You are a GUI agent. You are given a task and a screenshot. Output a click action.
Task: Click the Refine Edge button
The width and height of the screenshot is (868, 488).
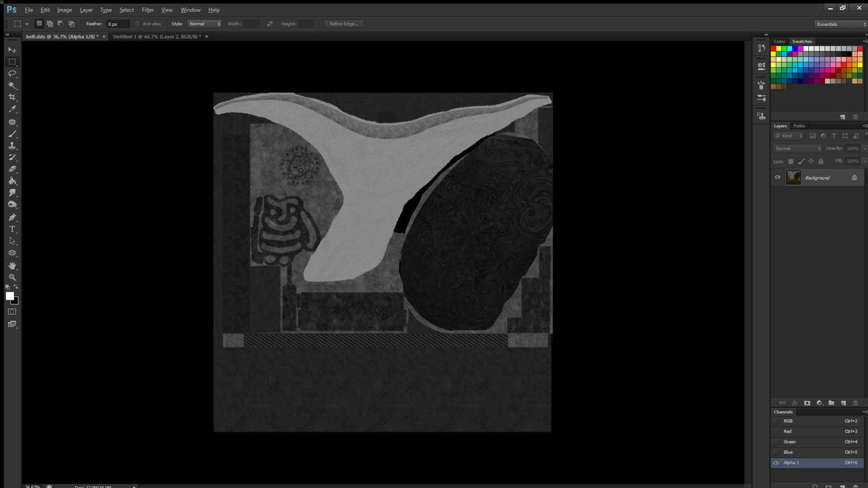point(344,24)
